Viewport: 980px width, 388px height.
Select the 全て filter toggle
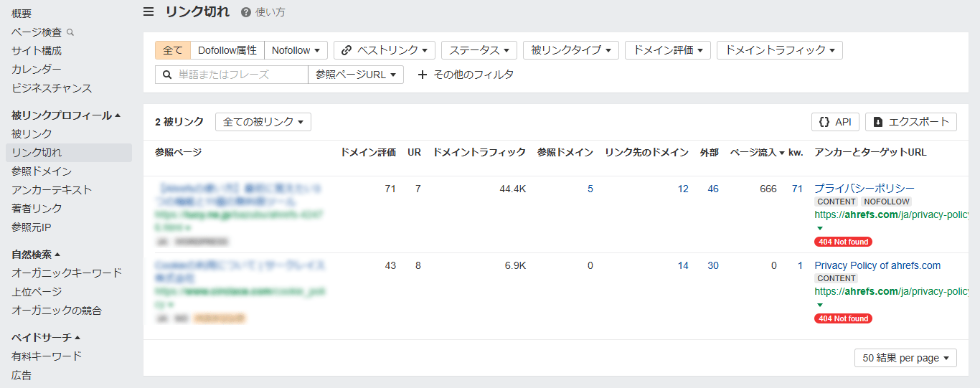(173, 50)
